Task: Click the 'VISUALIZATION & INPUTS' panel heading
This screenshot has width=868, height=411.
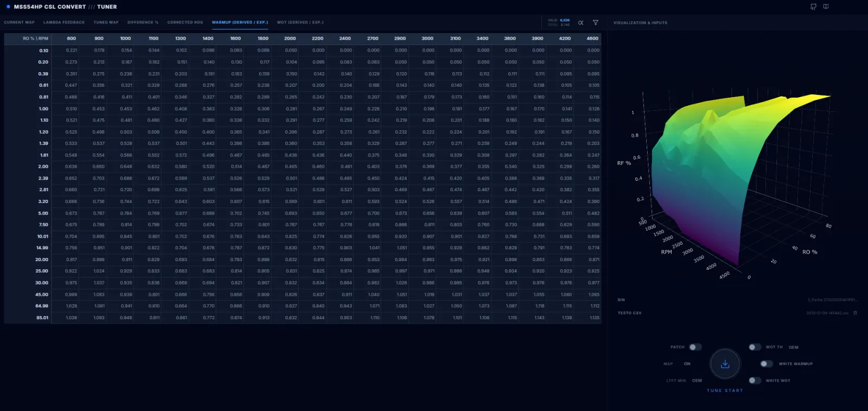Action: [640, 23]
